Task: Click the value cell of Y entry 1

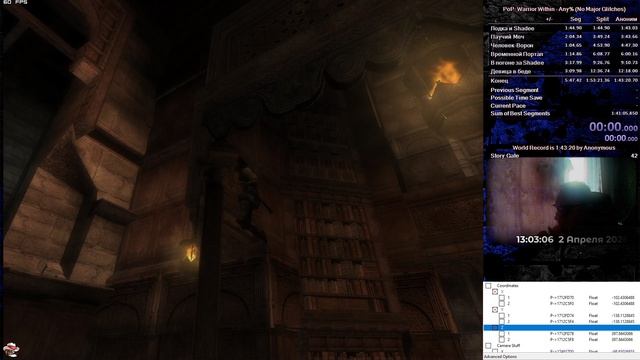Action: (623, 316)
